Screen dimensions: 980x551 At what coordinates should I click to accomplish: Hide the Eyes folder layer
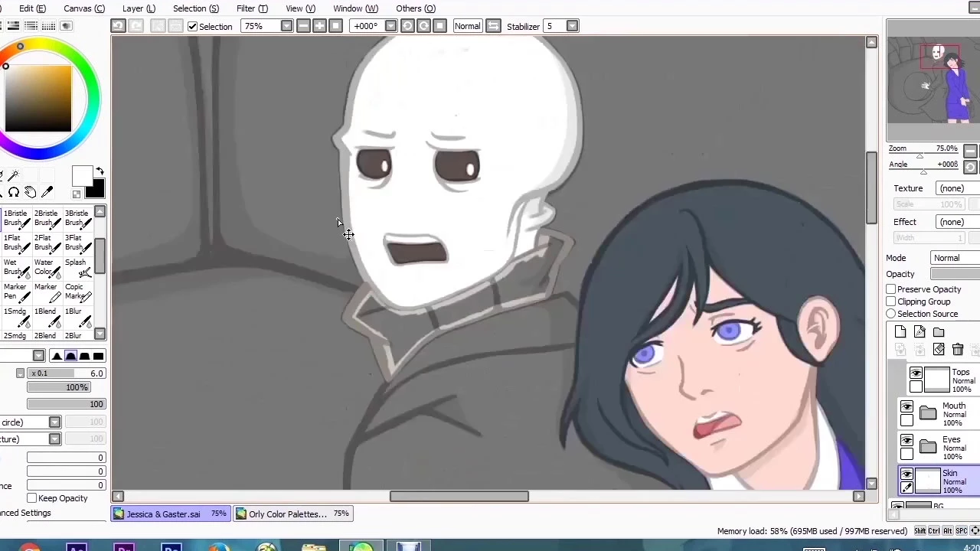tap(906, 442)
